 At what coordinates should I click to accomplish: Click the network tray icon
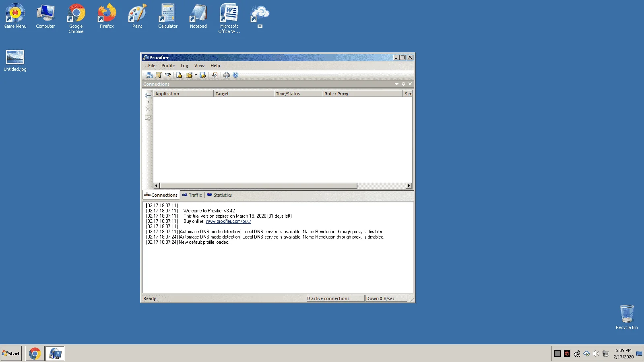(606, 354)
